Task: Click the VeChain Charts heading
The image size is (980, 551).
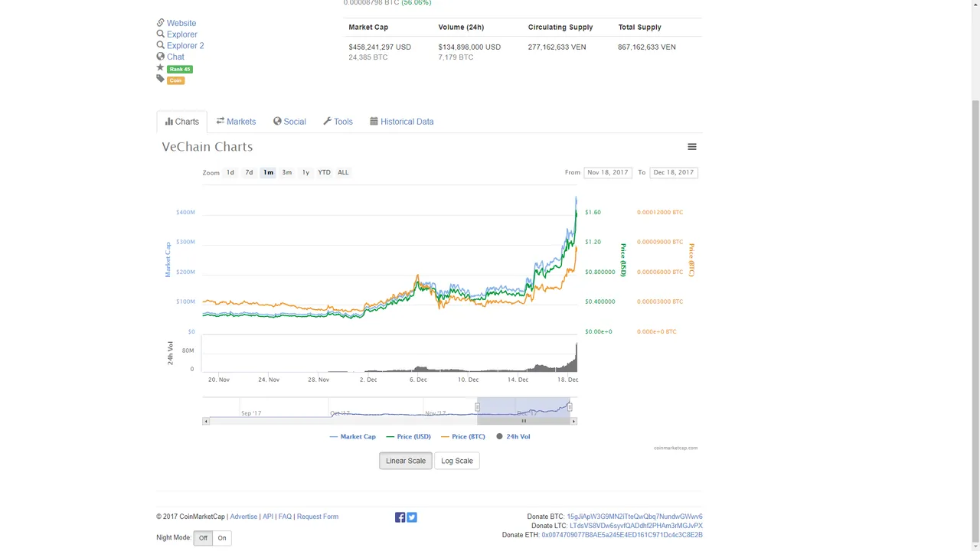Action: coord(207,147)
